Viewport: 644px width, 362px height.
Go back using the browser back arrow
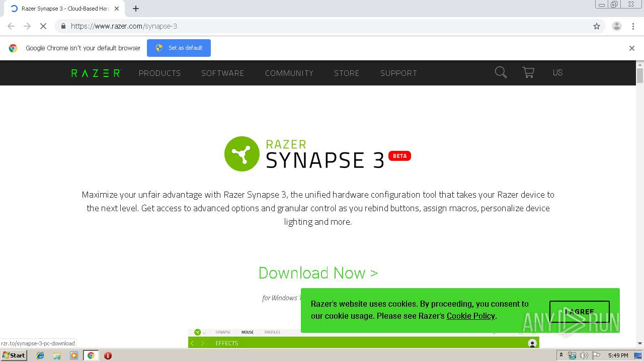pos(11,26)
